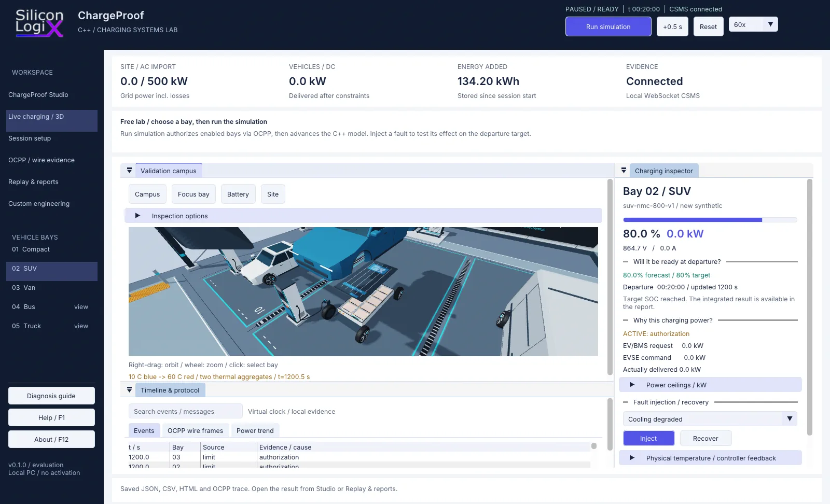
Task: Select the Battery camera view
Action: (238, 194)
